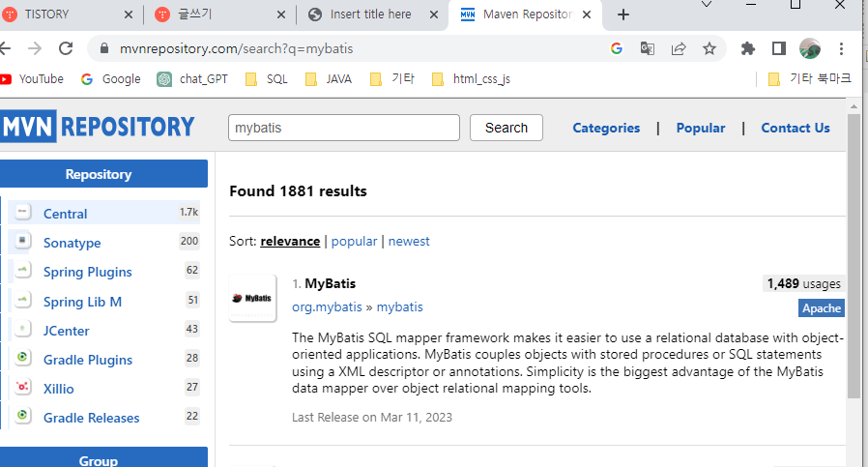Reload the page with refresh icon
868x467 pixels.
coord(66,48)
